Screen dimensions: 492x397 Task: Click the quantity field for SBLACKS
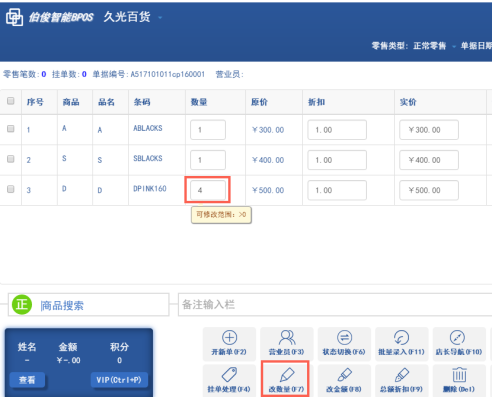pyautogui.click(x=208, y=160)
